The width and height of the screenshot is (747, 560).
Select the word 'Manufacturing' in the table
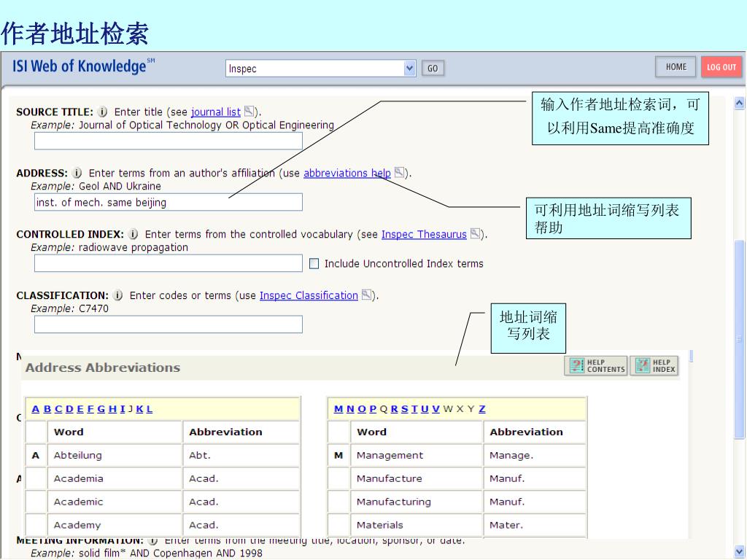point(393,502)
